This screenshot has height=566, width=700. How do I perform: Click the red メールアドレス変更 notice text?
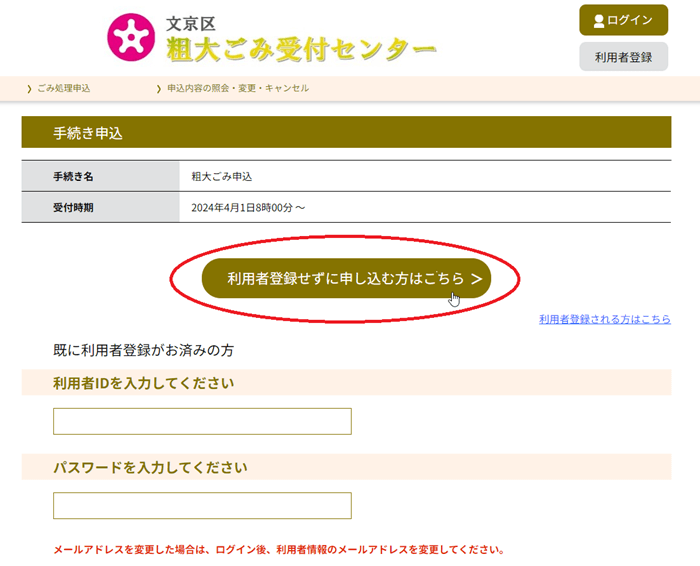(x=279, y=549)
